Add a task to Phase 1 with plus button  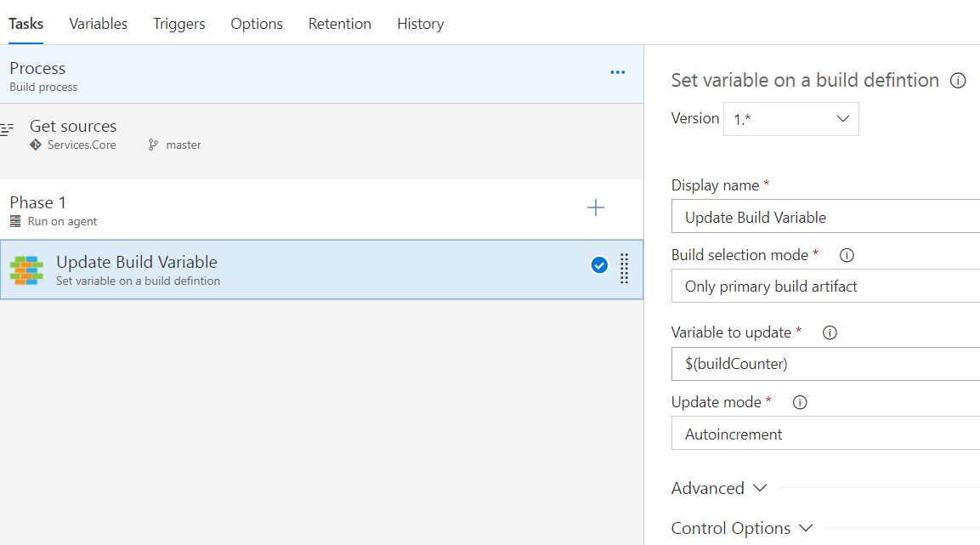596,208
